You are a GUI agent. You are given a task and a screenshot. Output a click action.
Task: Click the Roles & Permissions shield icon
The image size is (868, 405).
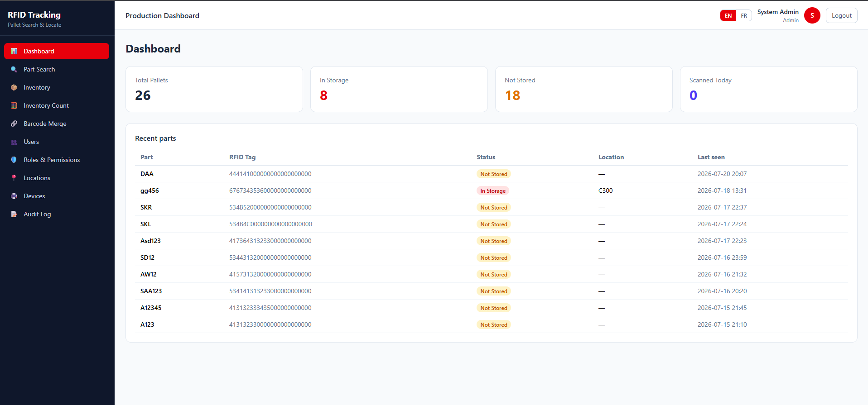14,160
